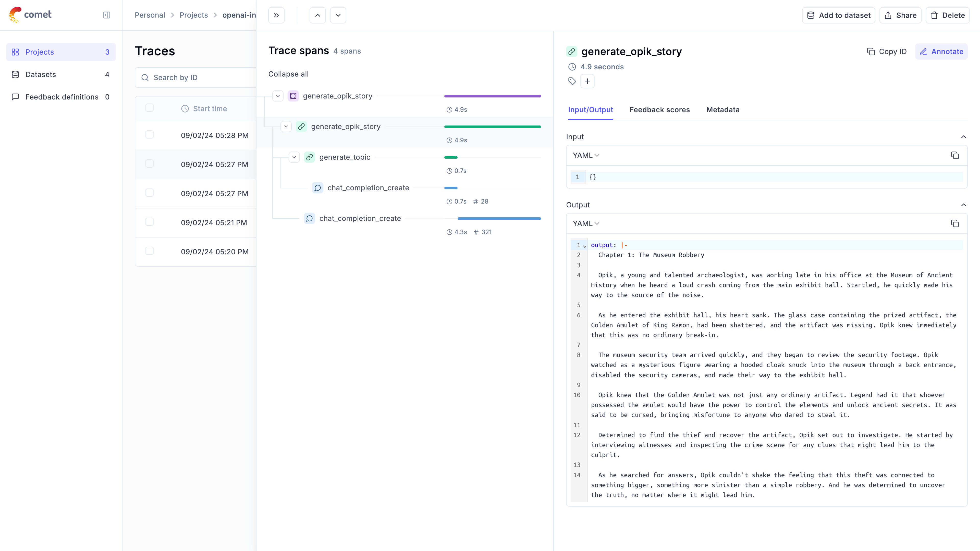Collapse the Input section

[x=964, y=137]
